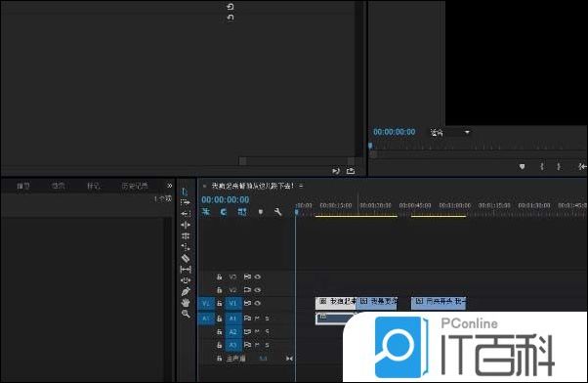Hide track V3 output with eye icon
Screen dimensions: 588x383
pyautogui.click(x=258, y=277)
